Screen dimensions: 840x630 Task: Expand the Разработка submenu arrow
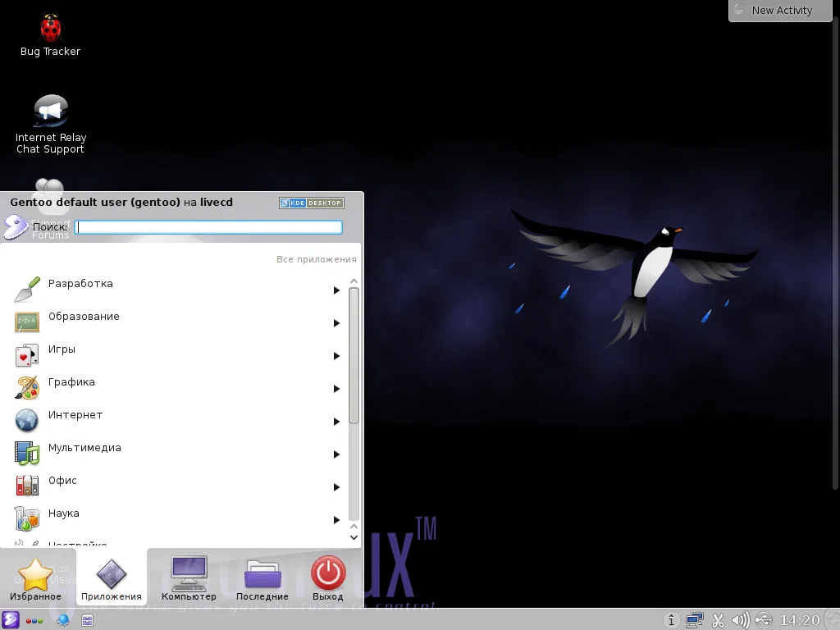click(x=336, y=290)
